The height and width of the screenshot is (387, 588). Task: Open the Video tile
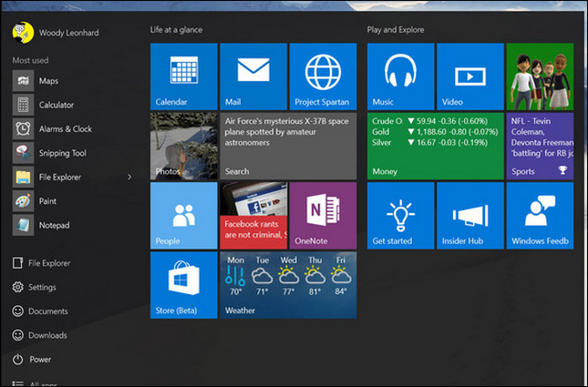coord(470,76)
